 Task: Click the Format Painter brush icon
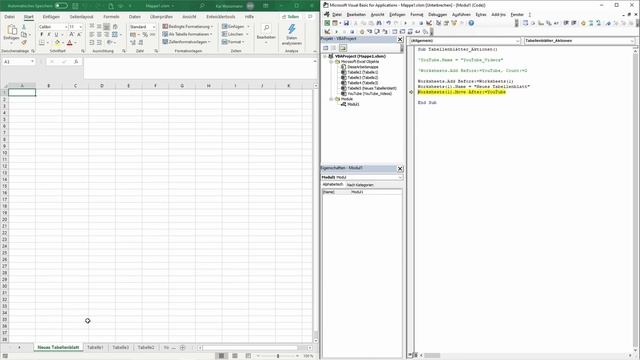coord(24,42)
